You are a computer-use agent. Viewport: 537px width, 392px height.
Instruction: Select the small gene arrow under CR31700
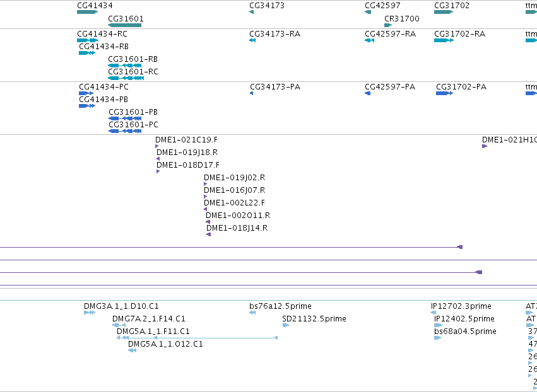click(388, 25)
